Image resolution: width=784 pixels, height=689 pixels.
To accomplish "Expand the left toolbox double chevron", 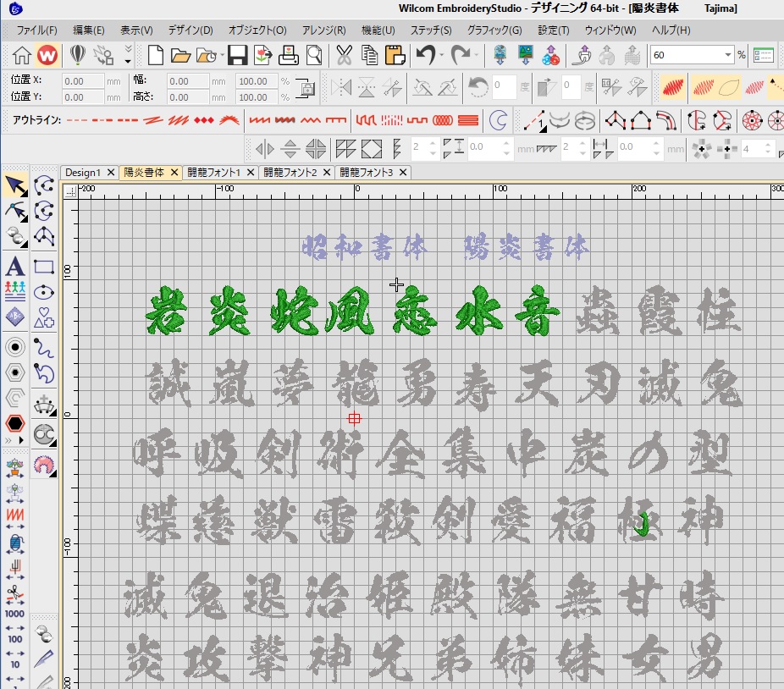I will (8, 440).
